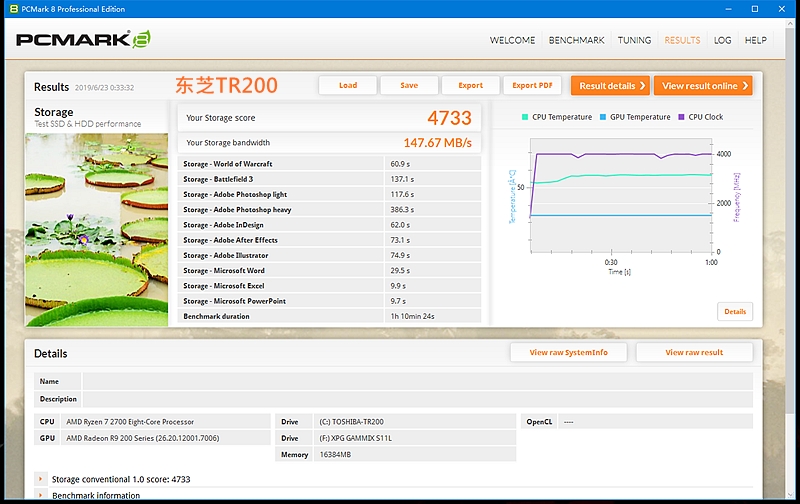Select 'Storage - Adobe After Effects' row
Viewport: 800px width, 504px height.
(x=329, y=240)
